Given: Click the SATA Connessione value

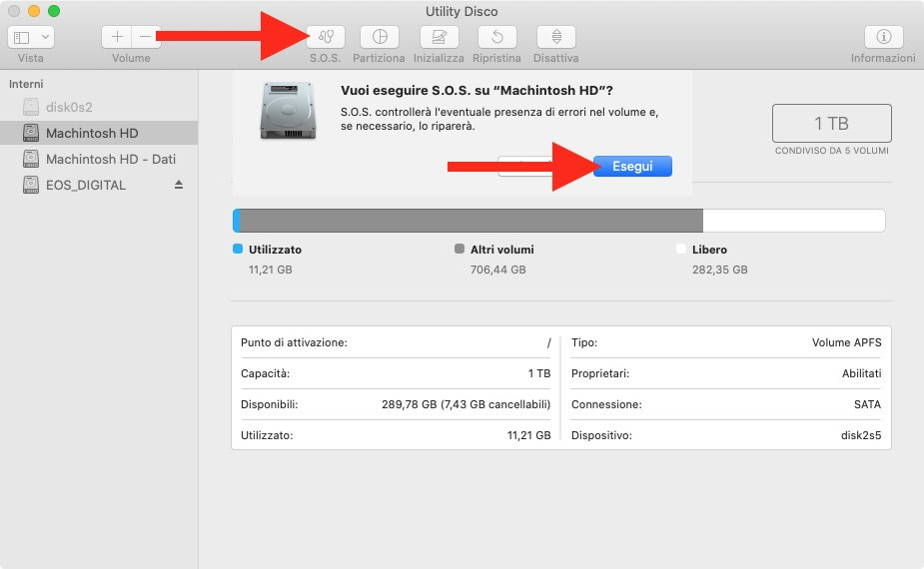Looking at the screenshot, I should click(867, 404).
